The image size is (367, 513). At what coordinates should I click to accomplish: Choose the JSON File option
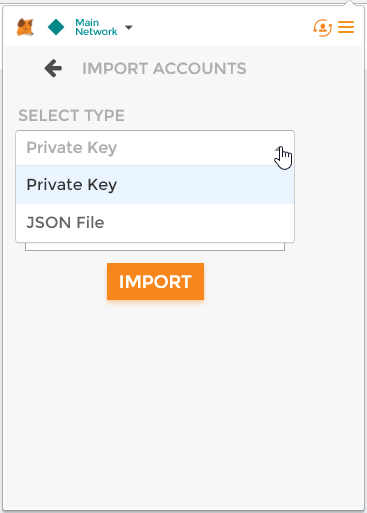click(x=155, y=223)
